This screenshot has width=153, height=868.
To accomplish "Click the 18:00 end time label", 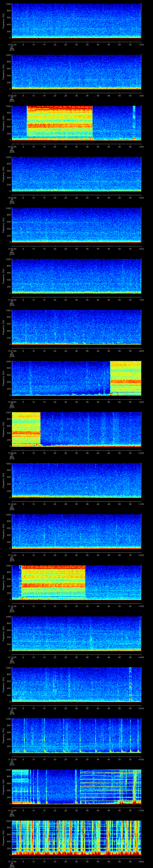I will click(x=141, y=862).
